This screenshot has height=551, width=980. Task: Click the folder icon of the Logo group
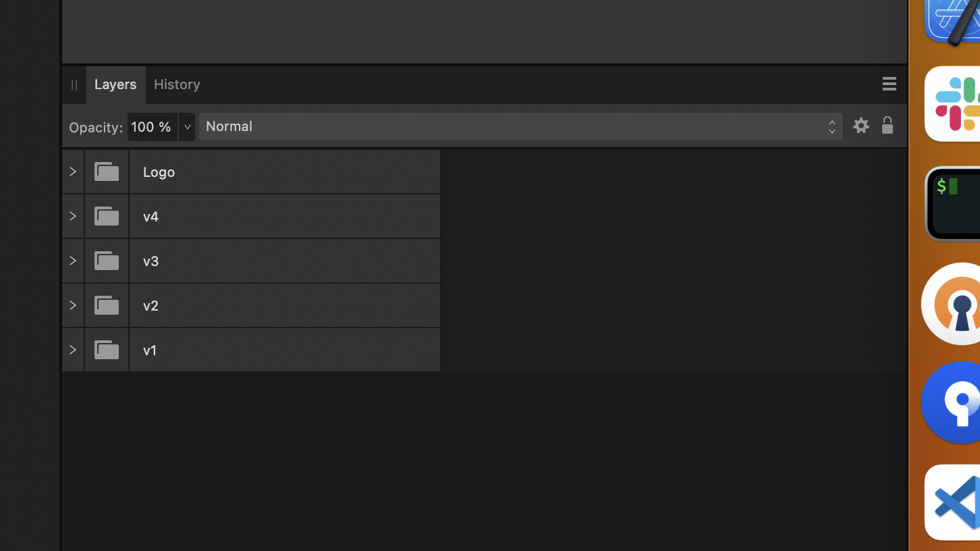pyautogui.click(x=107, y=172)
